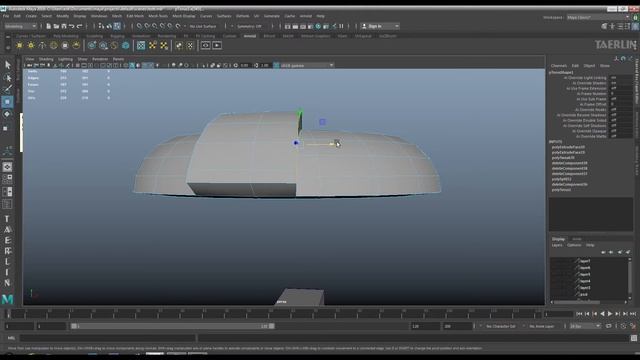Click the Arnold mesh light shelf icon

42,45
